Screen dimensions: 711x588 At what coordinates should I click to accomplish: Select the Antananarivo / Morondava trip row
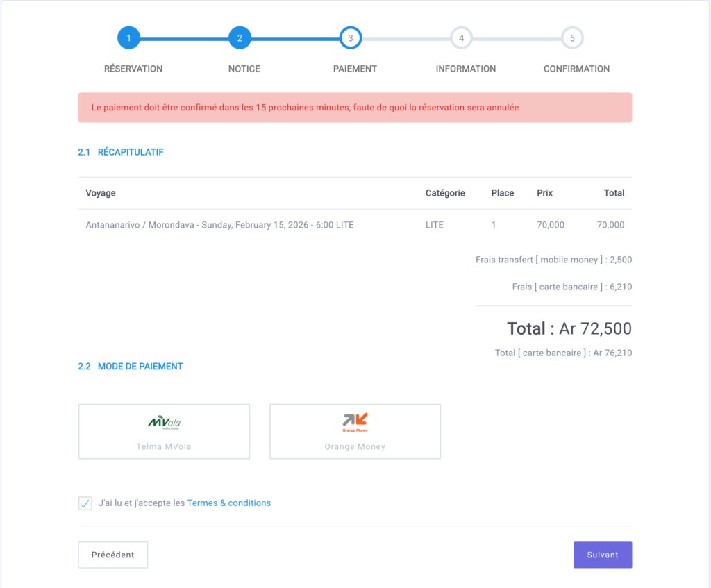click(x=219, y=225)
